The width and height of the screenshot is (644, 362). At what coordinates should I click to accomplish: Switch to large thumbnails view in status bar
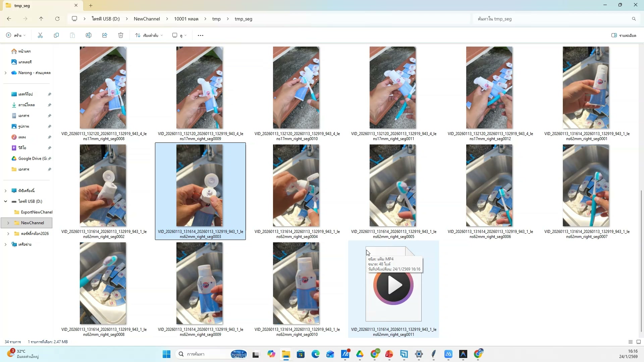(639, 342)
